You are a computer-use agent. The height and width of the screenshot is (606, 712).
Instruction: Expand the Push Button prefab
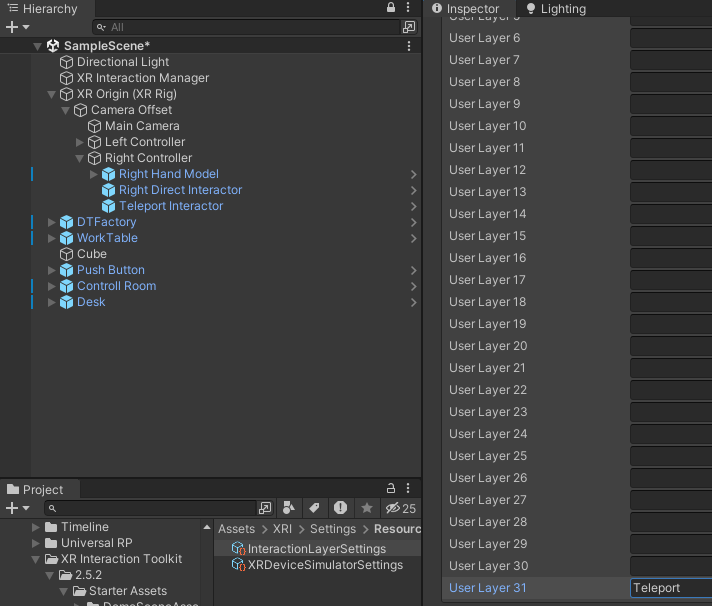click(x=51, y=270)
